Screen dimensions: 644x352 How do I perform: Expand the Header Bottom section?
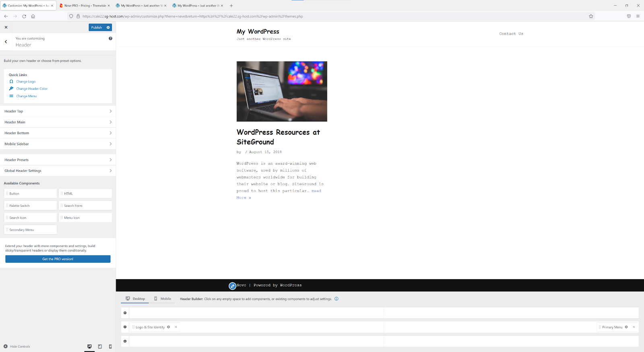[x=58, y=133]
